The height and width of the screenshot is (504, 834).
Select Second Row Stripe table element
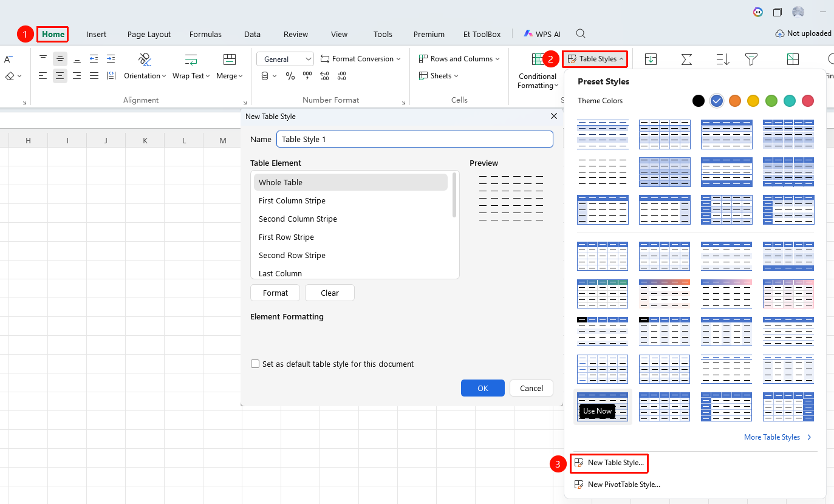[x=351, y=255]
